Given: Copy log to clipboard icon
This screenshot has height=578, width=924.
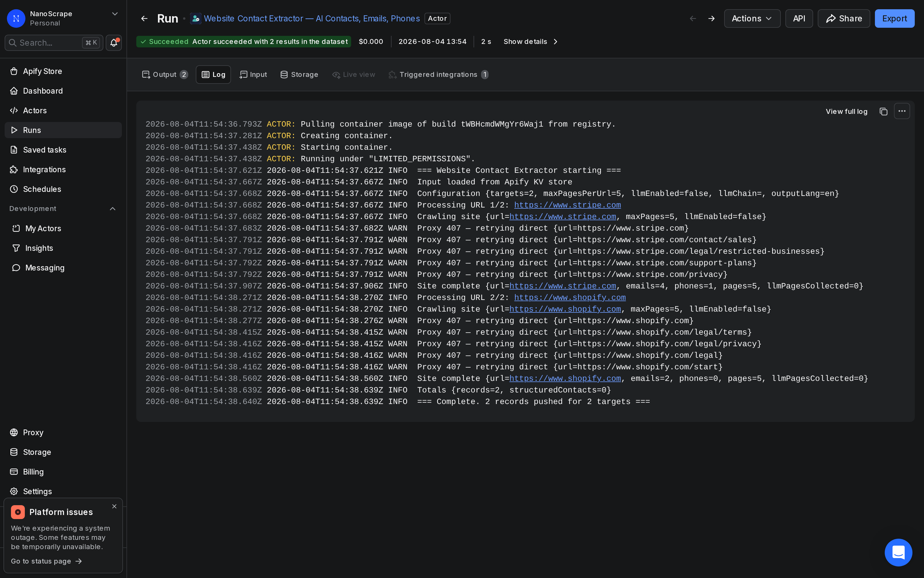Looking at the screenshot, I should (x=883, y=111).
